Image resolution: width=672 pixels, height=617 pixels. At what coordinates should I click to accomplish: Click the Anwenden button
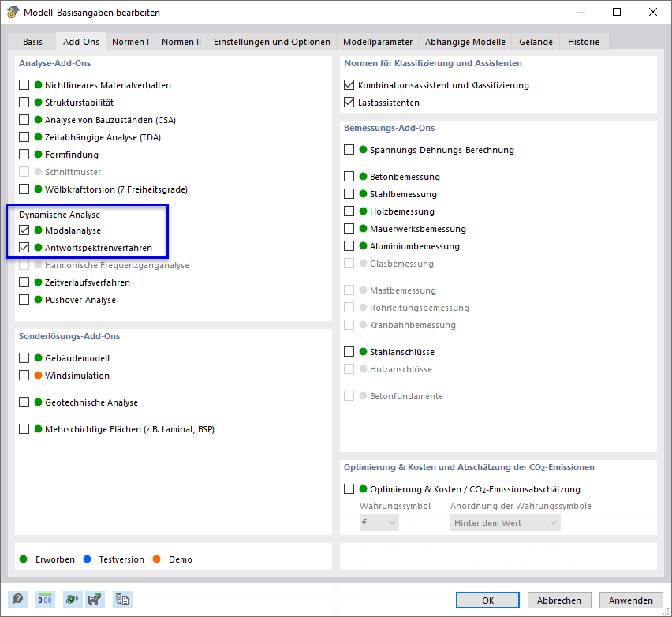point(631,600)
